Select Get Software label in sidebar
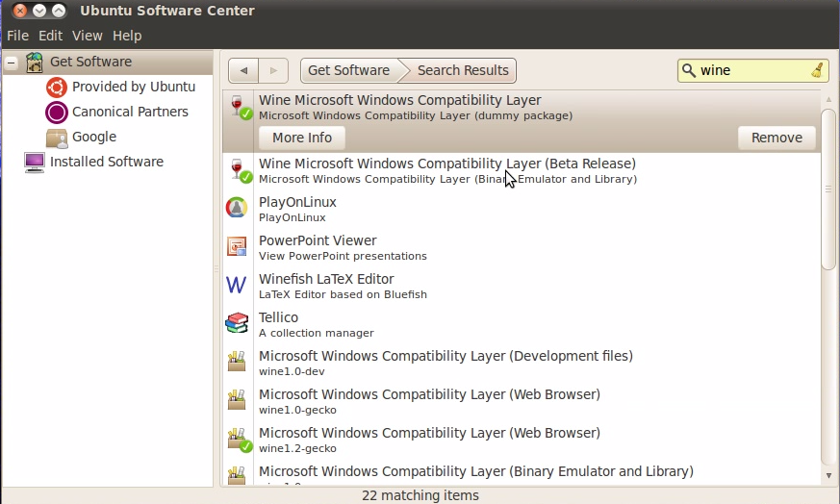 pyautogui.click(x=90, y=62)
